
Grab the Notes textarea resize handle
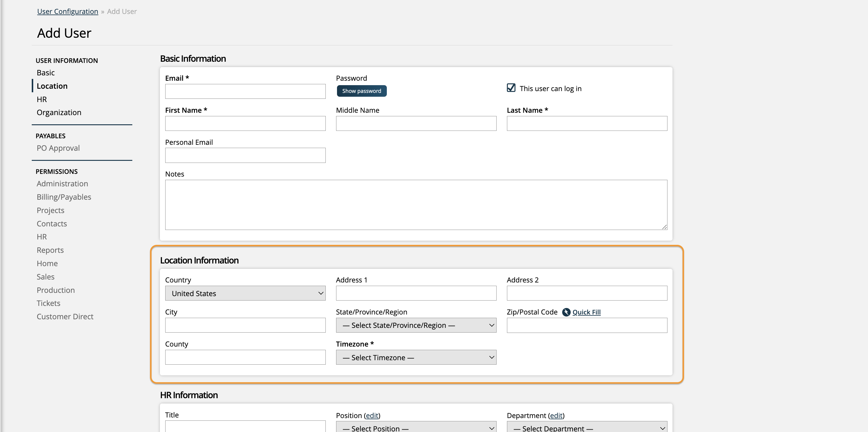[664, 227]
